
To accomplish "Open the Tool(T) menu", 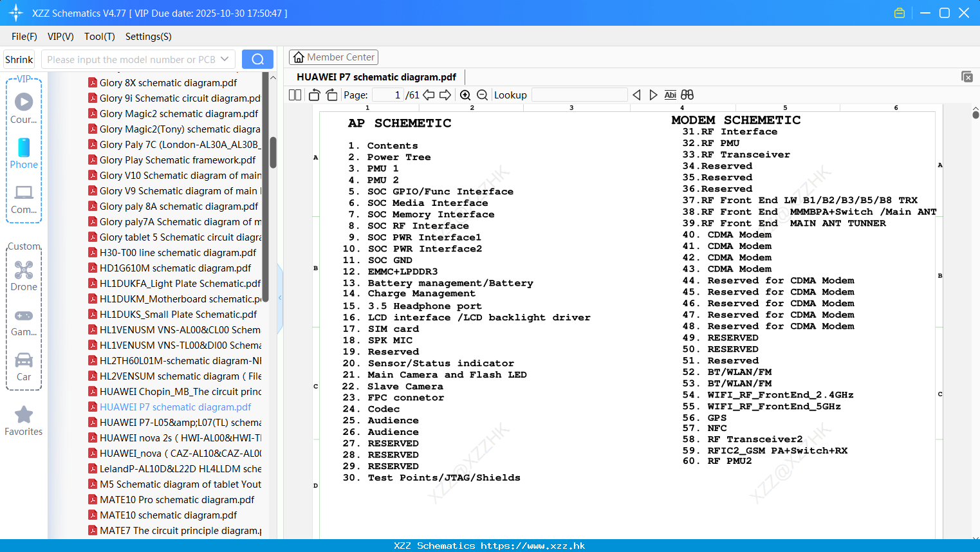I will (x=100, y=37).
